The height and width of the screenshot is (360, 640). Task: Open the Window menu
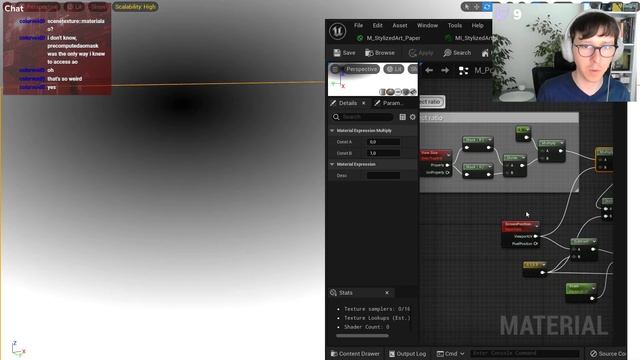[427, 25]
